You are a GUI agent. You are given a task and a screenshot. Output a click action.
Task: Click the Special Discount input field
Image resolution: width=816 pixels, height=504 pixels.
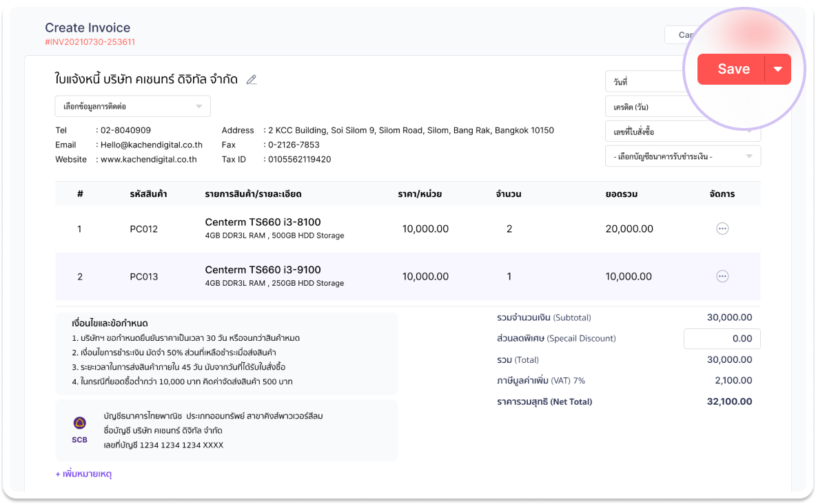[722, 339]
